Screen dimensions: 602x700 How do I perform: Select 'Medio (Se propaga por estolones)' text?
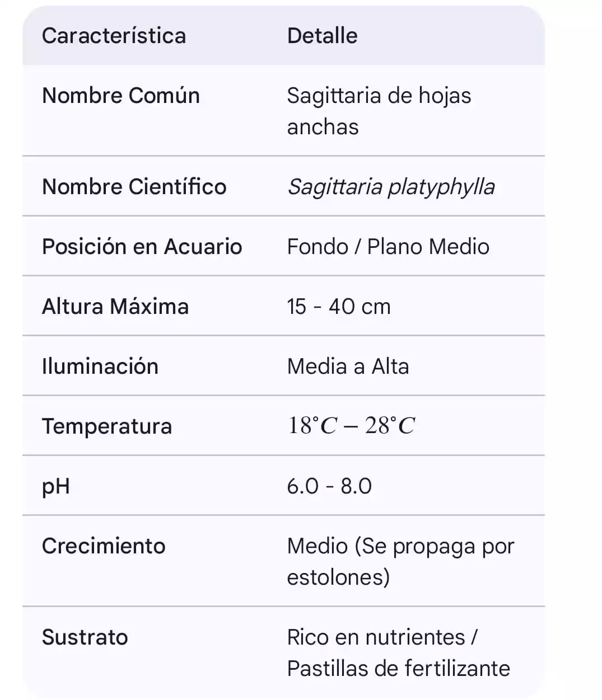[x=400, y=561]
